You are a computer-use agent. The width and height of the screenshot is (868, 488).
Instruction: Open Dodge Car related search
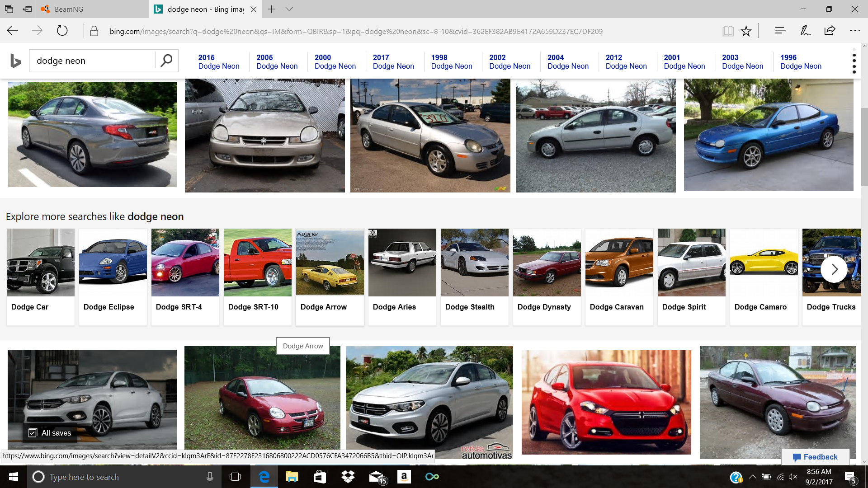point(41,277)
